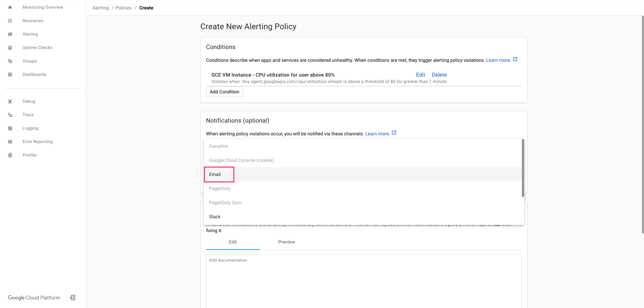Select Email as the notification channel

click(x=215, y=174)
